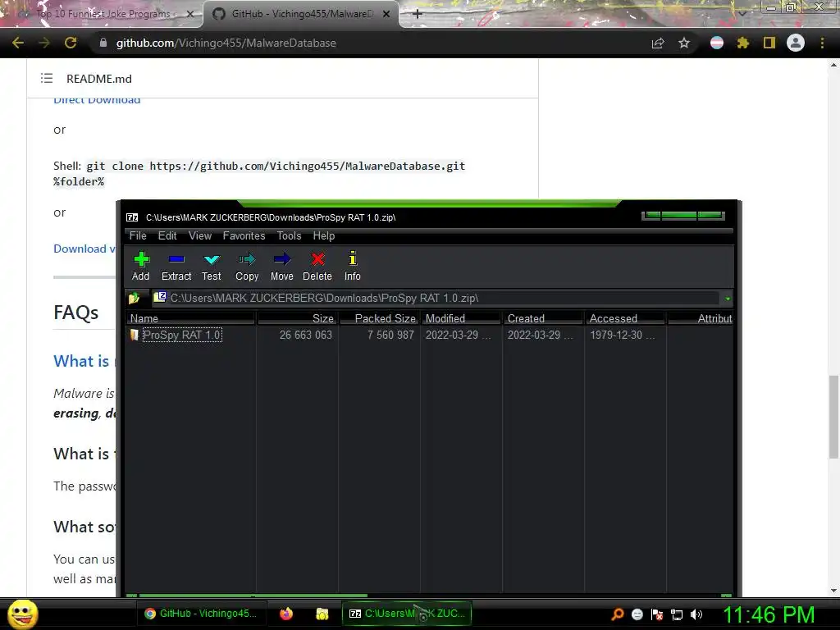Screen dimensions: 840x630
Task: Click the striped flag extension icon in Chrome
Action: 716,43
